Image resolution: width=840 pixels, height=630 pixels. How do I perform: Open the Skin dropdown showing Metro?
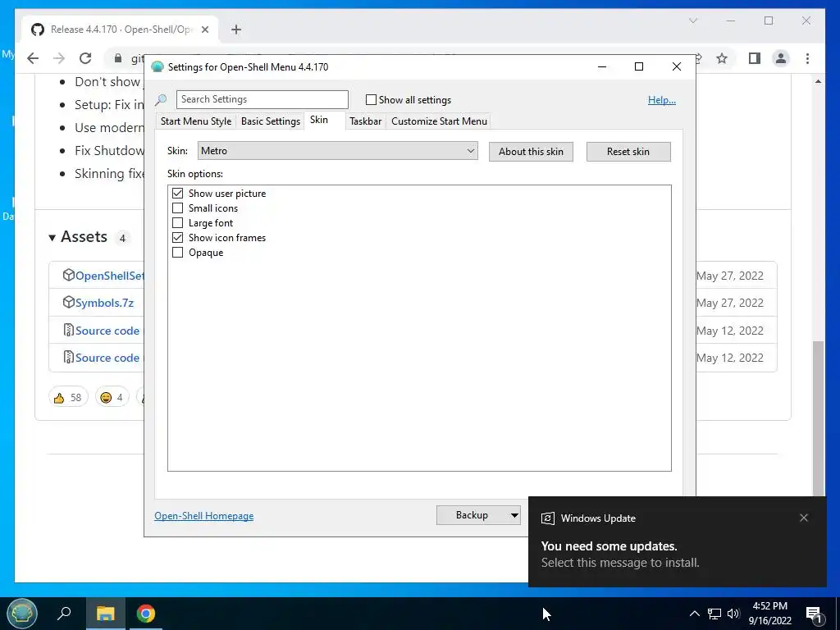(337, 151)
